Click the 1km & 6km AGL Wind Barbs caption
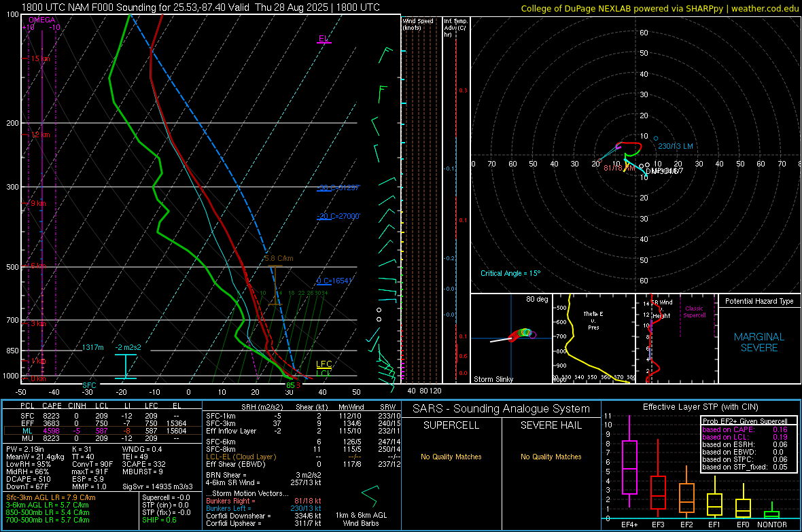Image resolution: width=802 pixels, height=532 pixels. click(x=361, y=519)
